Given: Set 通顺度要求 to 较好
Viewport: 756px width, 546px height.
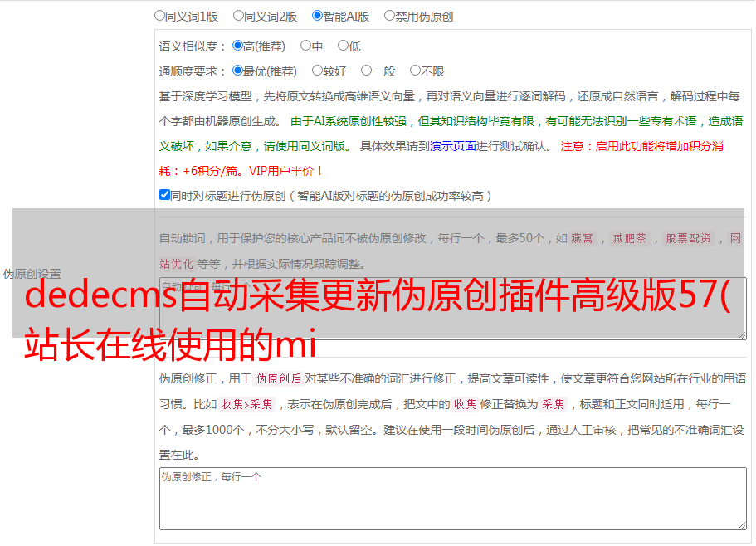Looking at the screenshot, I should (x=317, y=71).
